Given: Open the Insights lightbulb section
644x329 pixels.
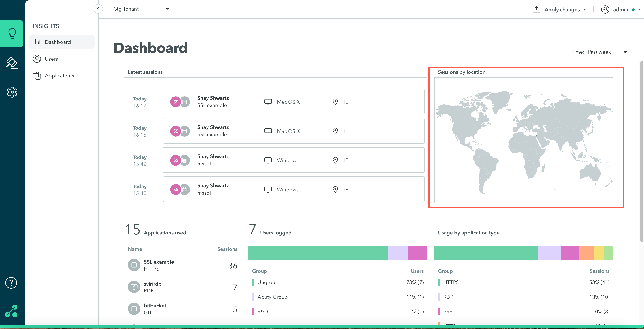Looking at the screenshot, I should [12, 33].
